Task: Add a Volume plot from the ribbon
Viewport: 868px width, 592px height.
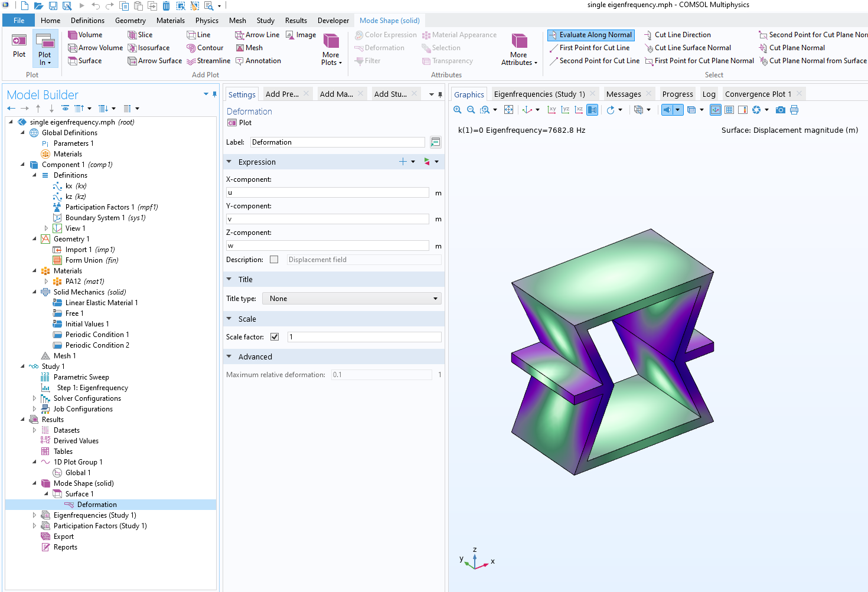Action: [85, 35]
